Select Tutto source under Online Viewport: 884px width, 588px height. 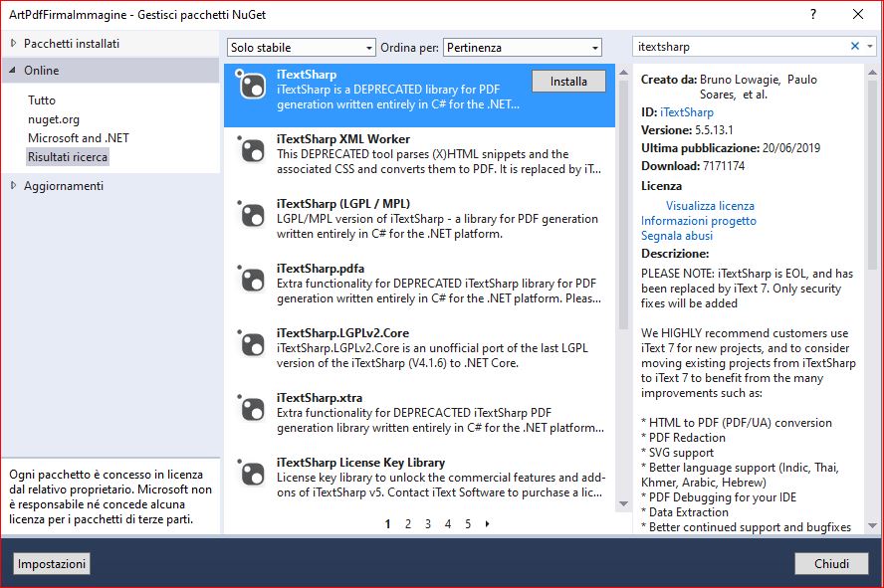pos(42,100)
